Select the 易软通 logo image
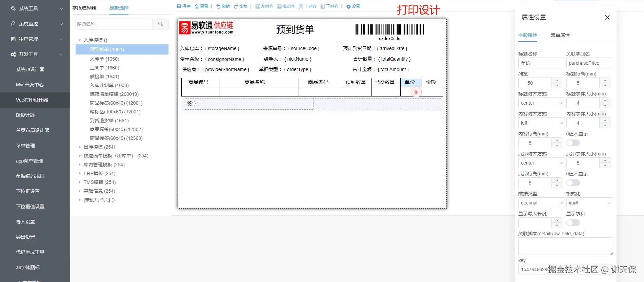Screen dimensions: 644x282 (207, 28)
